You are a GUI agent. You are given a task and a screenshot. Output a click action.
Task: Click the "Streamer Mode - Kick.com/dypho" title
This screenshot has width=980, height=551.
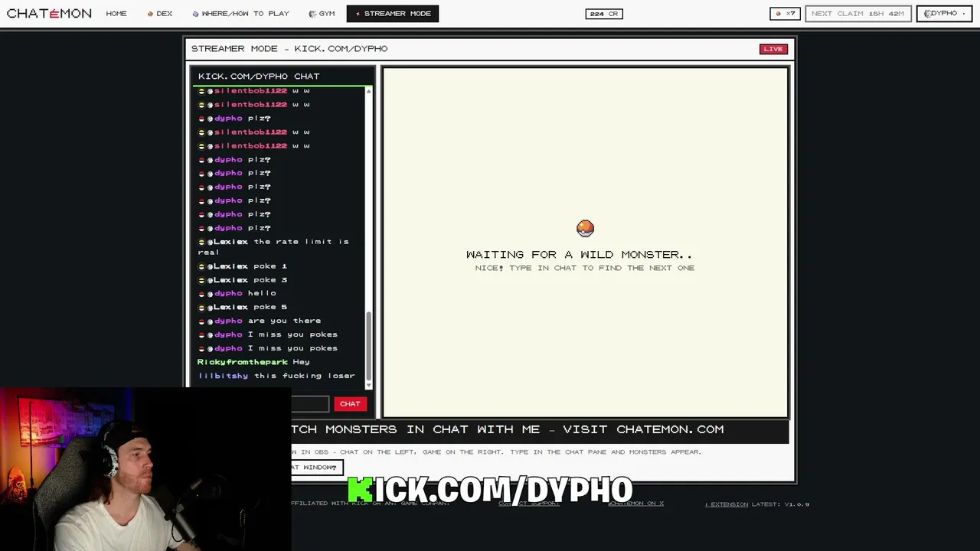[x=289, y=49]
